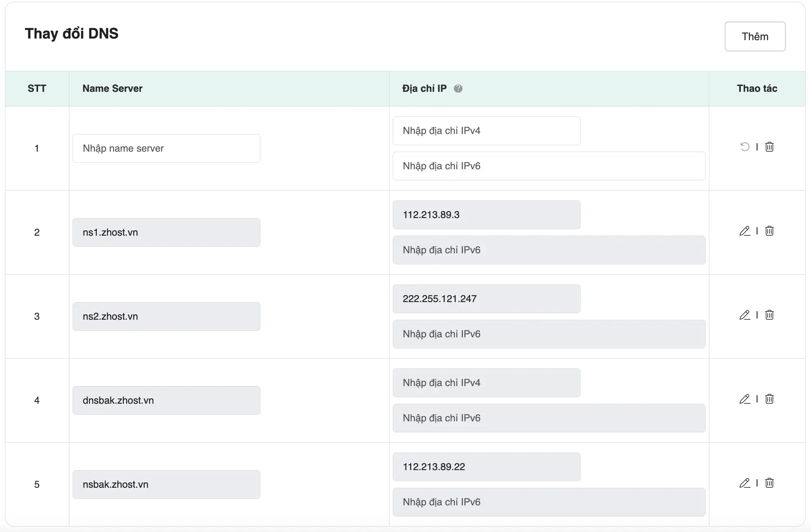The width and height of the screenshot is (811, 532).
Task: Edit the ns2.zhost.vn row
Action: (745, 315)
